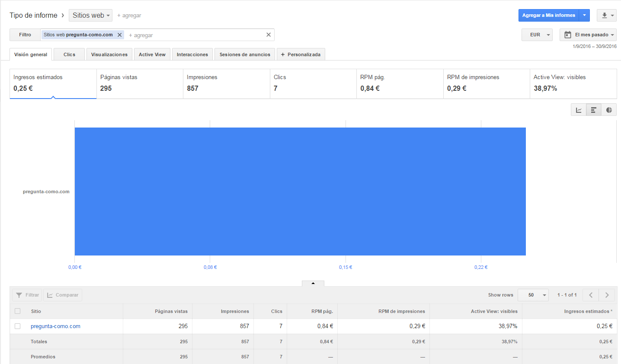
Task: Sort by RPM pág. column header
Action: [x=322, y=311]
